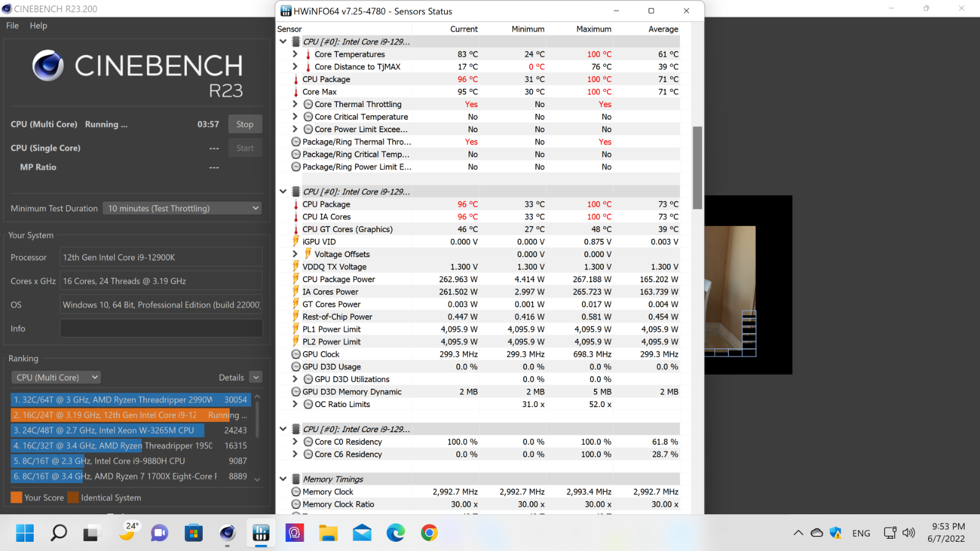
Task: Open File Explorer from the taskbar
Action: pyautogui.click(x=328, y=533)
